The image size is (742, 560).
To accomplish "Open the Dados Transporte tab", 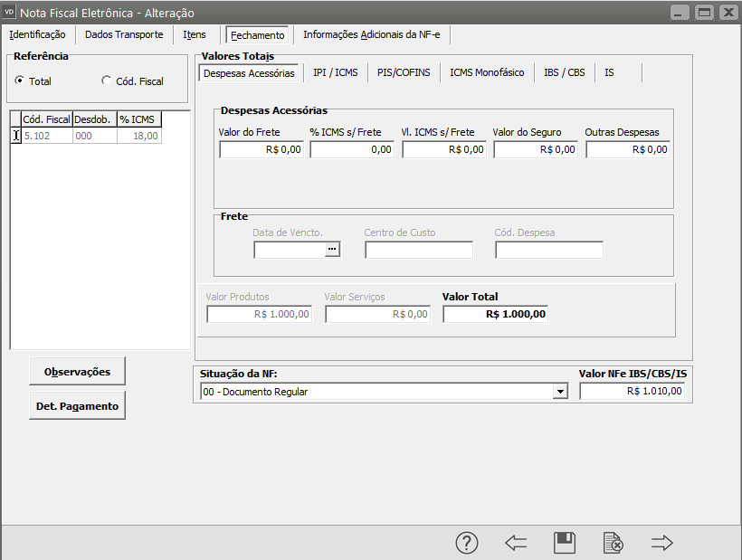I will [124, 34].
